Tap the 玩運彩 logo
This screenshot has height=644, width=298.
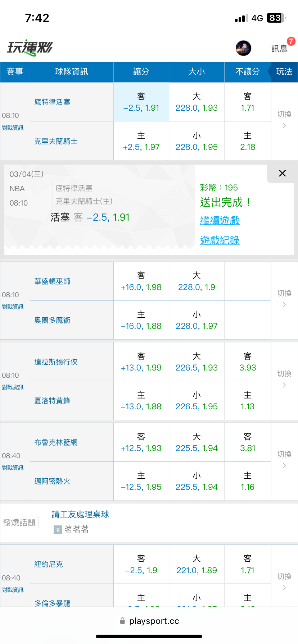click(x=30, y=48)
